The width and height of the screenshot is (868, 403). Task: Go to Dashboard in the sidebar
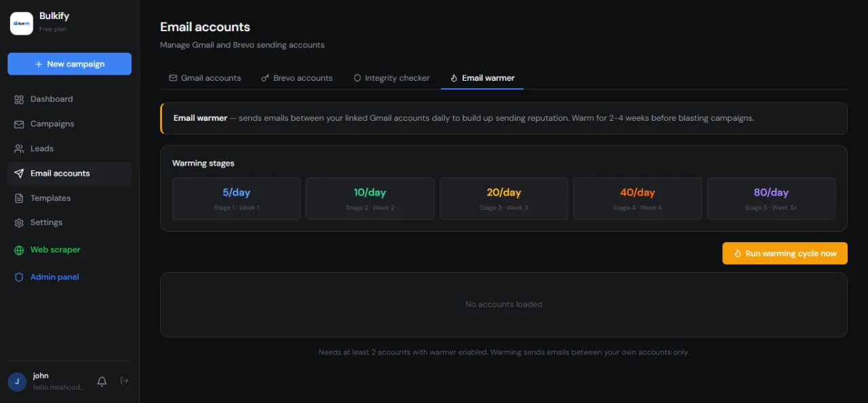69,99
